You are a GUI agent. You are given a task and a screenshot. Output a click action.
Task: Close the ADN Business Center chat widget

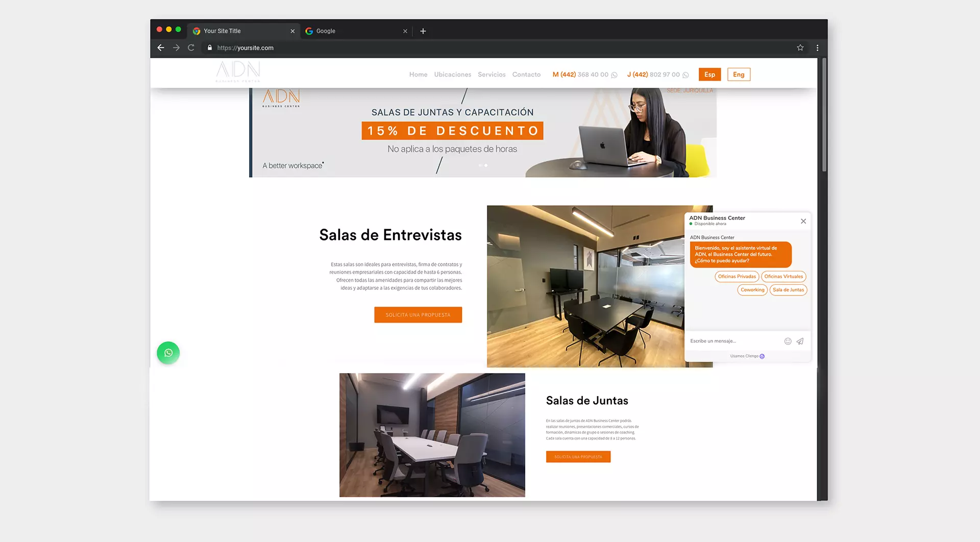(x=803, y=221)
